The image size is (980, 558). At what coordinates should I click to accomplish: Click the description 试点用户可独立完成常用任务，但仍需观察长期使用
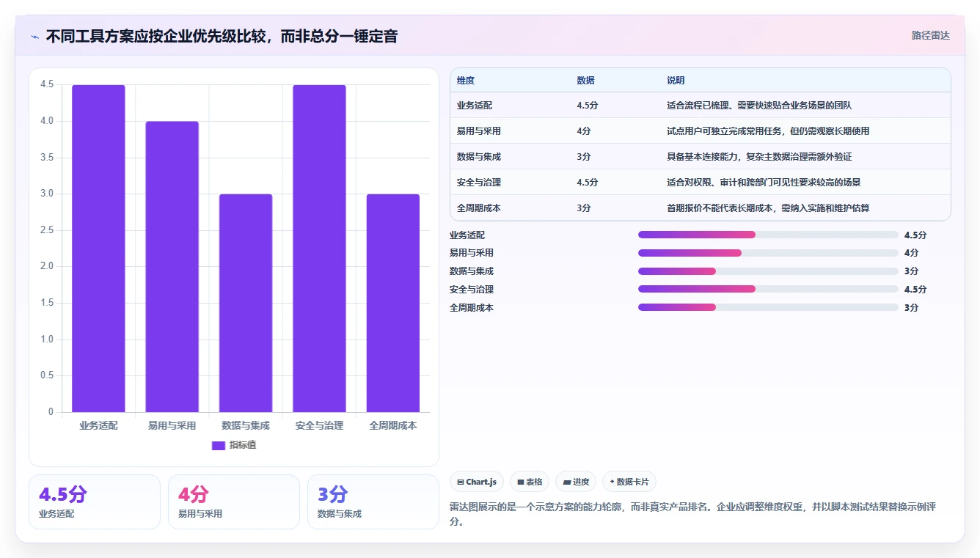tap(768, 131)
